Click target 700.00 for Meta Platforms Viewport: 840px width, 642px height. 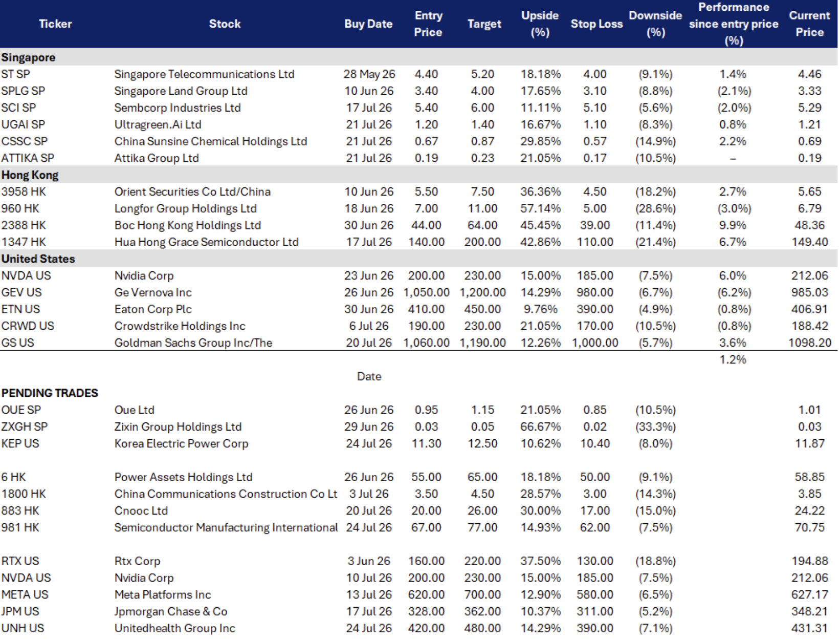point(482,595)
